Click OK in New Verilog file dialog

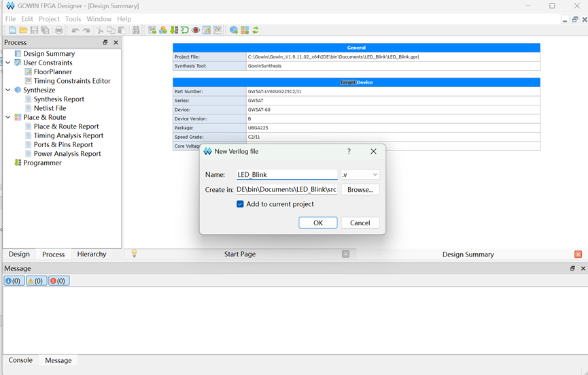click(318, 223)
